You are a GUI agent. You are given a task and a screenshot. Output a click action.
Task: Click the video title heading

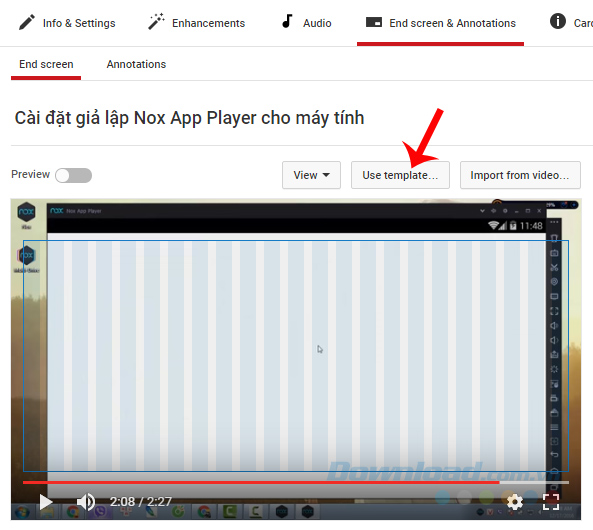click(x=189, y=118)
